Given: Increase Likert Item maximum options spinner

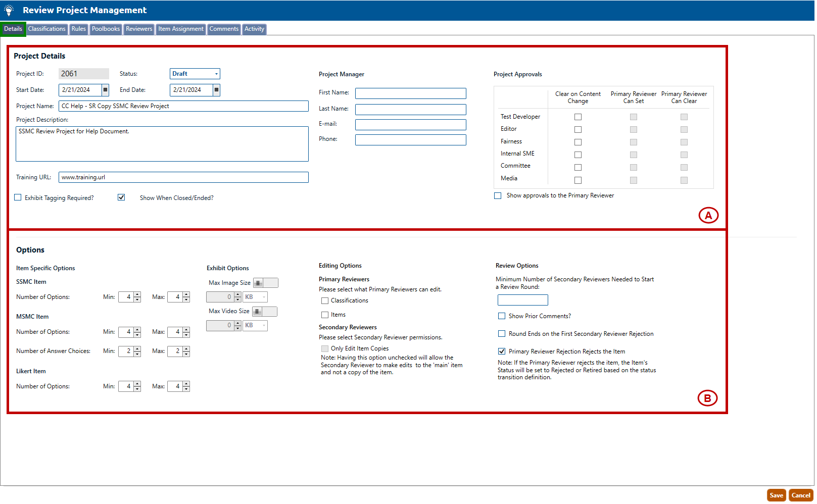Looking at the screenshot, I should coord(186,384).
